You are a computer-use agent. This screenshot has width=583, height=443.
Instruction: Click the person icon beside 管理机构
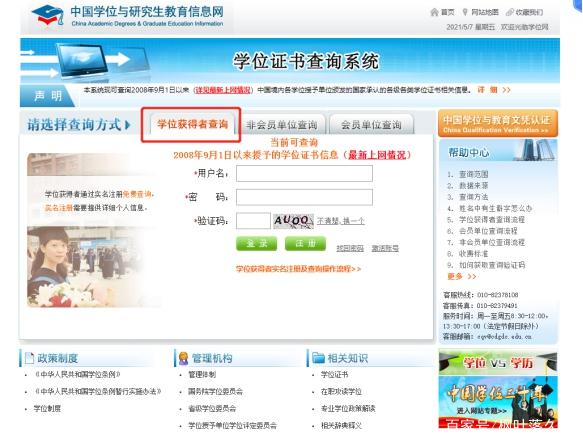183,358
